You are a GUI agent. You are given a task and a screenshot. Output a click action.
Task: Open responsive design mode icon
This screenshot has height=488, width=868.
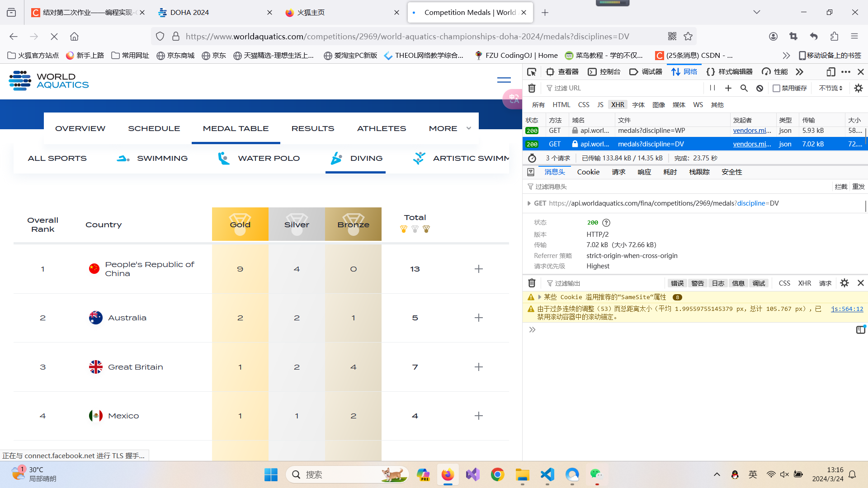coord(830,72)
